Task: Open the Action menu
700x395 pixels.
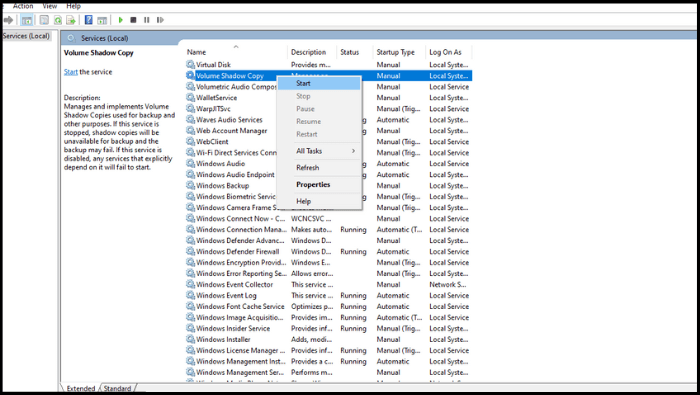Action: pos(23,6)
